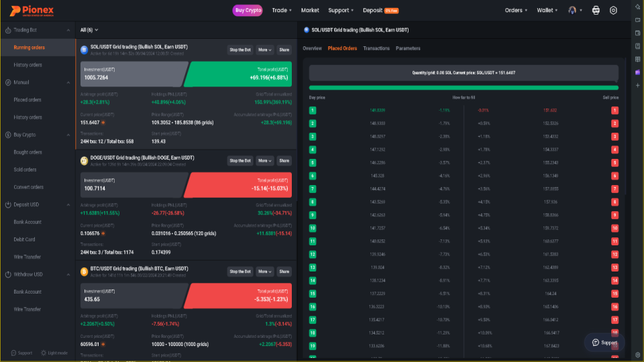Open the Support chat bubble

[x=604, y=343]
